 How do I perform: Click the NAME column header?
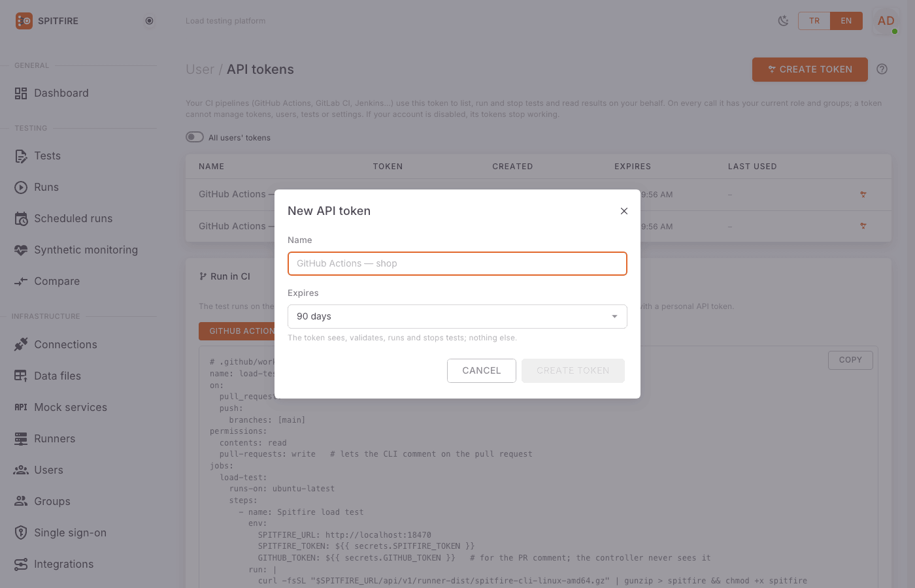[x=212, y=167]
